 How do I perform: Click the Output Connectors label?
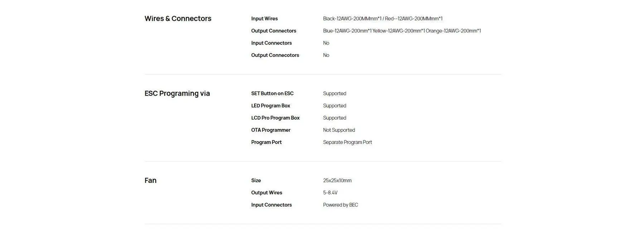(x=273, y=31)
